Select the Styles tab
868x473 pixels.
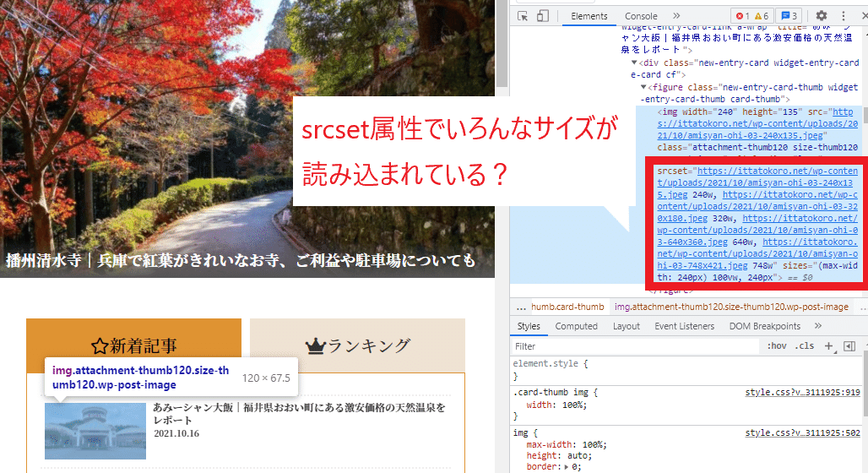[x=529, y=326]
